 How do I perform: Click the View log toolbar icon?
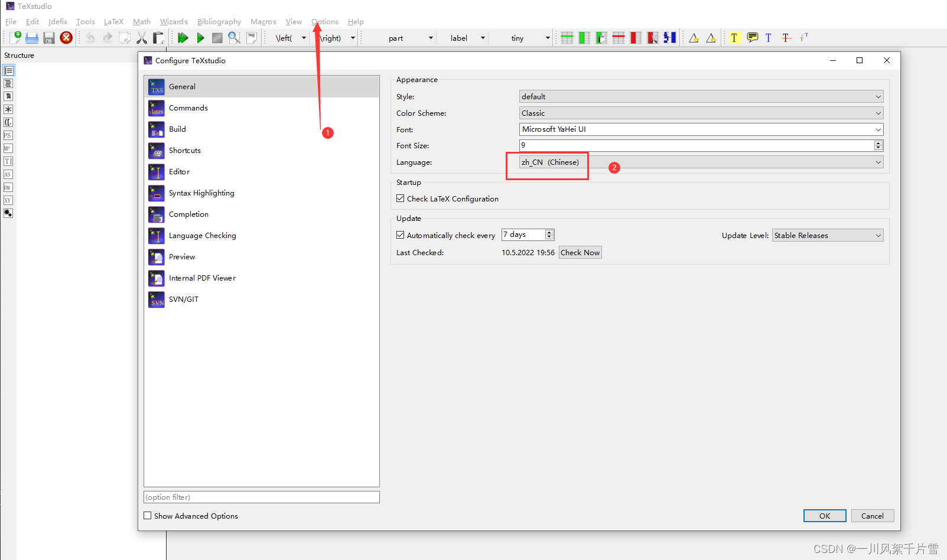click(252, 38)
